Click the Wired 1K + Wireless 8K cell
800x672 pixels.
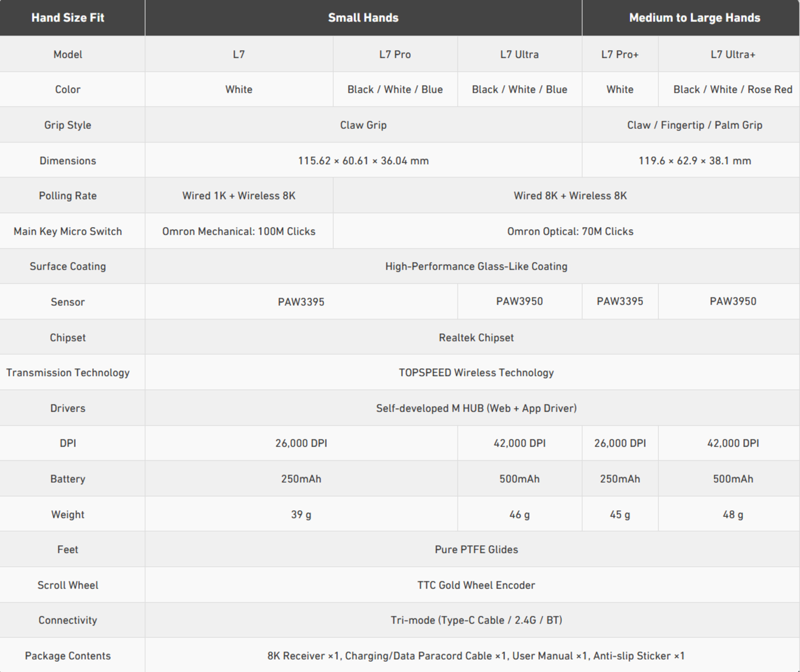[x=239, y=196]
